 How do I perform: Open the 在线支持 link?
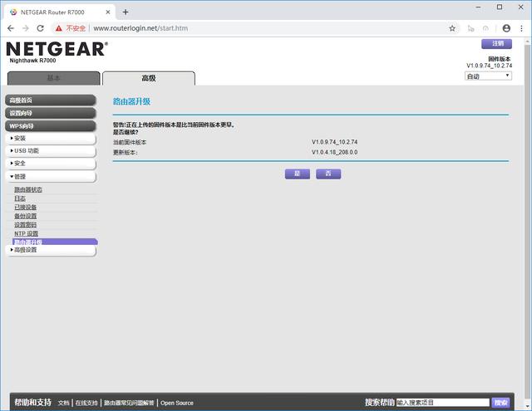pos(86,403)
